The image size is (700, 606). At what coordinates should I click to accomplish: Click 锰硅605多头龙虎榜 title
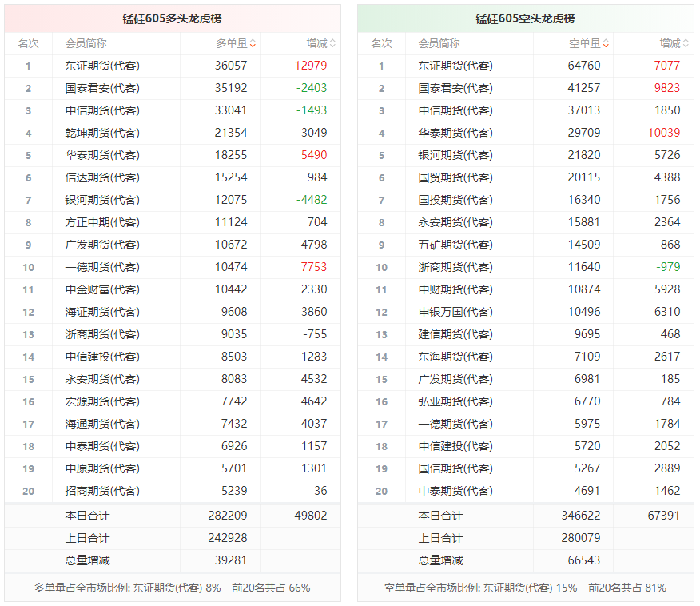(173, 18)
